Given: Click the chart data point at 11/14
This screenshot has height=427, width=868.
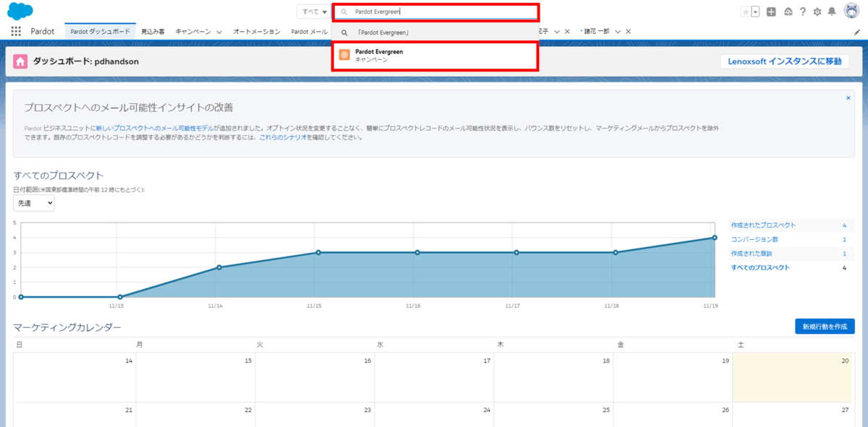Looking at the screenshot, I should click(x=219, y=267).
